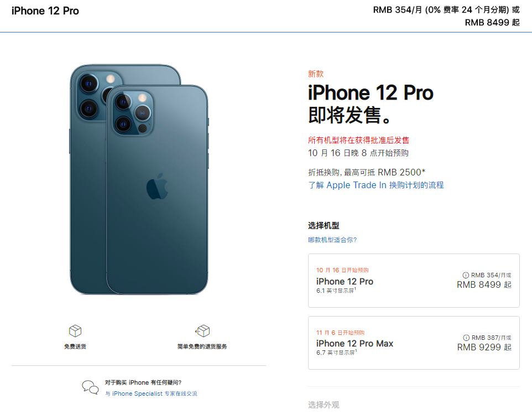
Task: Click the RMB 9299 起 price text
Action: coord(484,347)
